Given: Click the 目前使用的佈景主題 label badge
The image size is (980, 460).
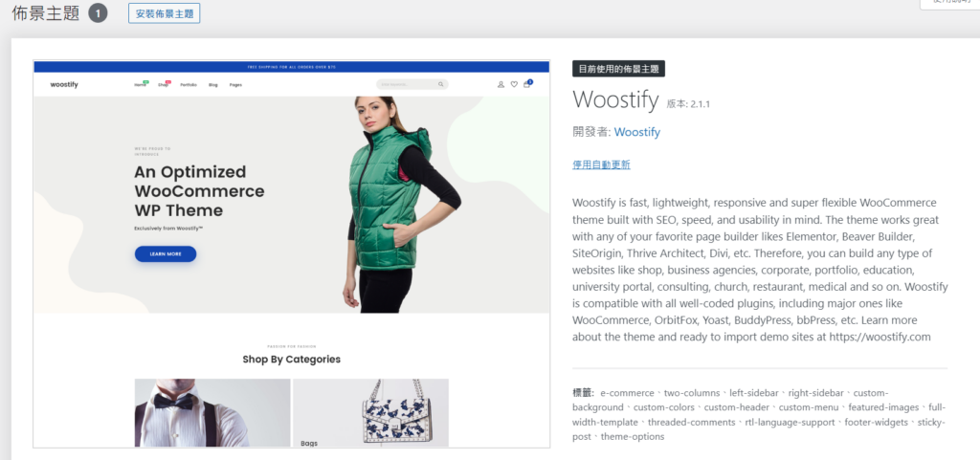Looking at the screenshot, I should (619, 69).
